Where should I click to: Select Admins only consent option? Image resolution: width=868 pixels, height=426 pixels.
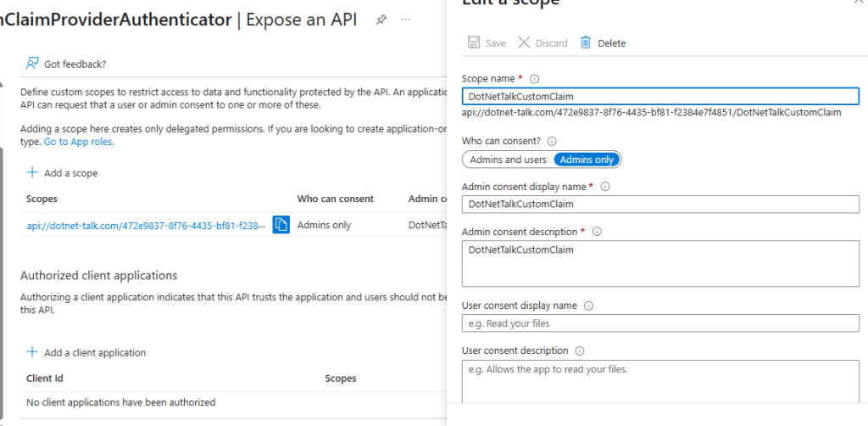coord(587,160)
